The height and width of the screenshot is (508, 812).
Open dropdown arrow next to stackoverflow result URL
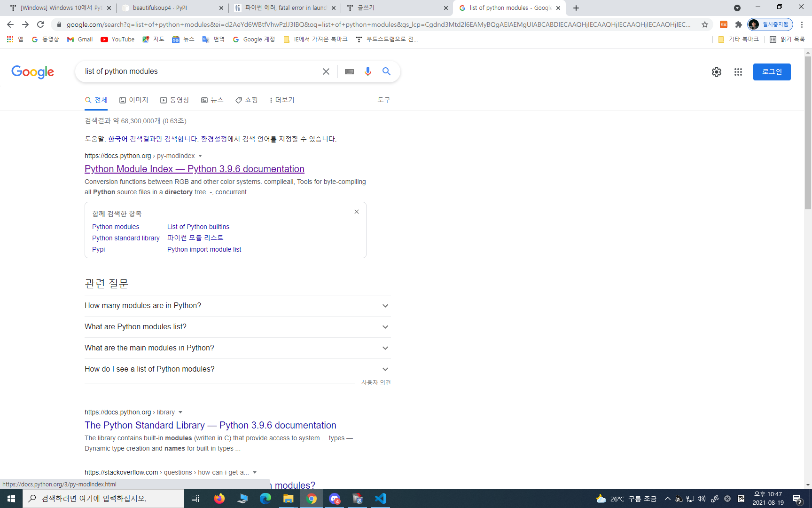(x=255, y=473)
